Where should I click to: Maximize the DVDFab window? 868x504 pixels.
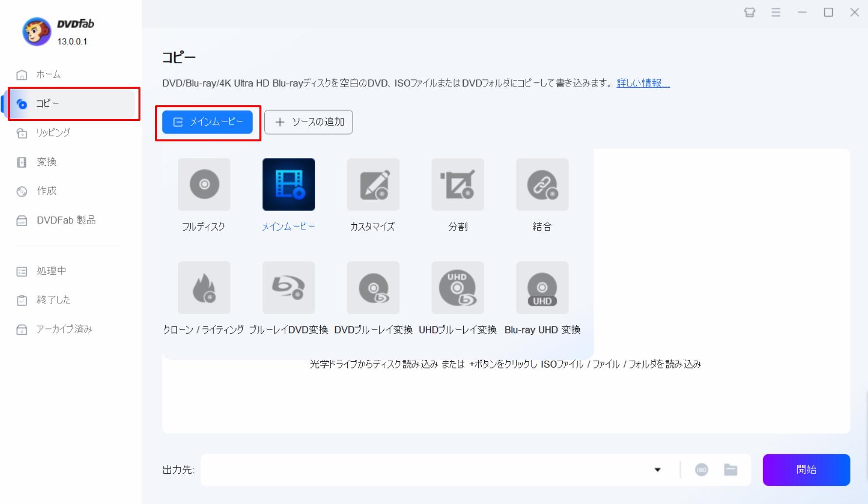point(829,12)
